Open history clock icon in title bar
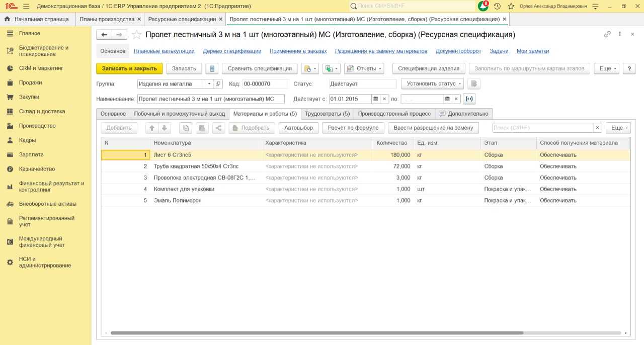644x345 pixels. click(497, 6)
